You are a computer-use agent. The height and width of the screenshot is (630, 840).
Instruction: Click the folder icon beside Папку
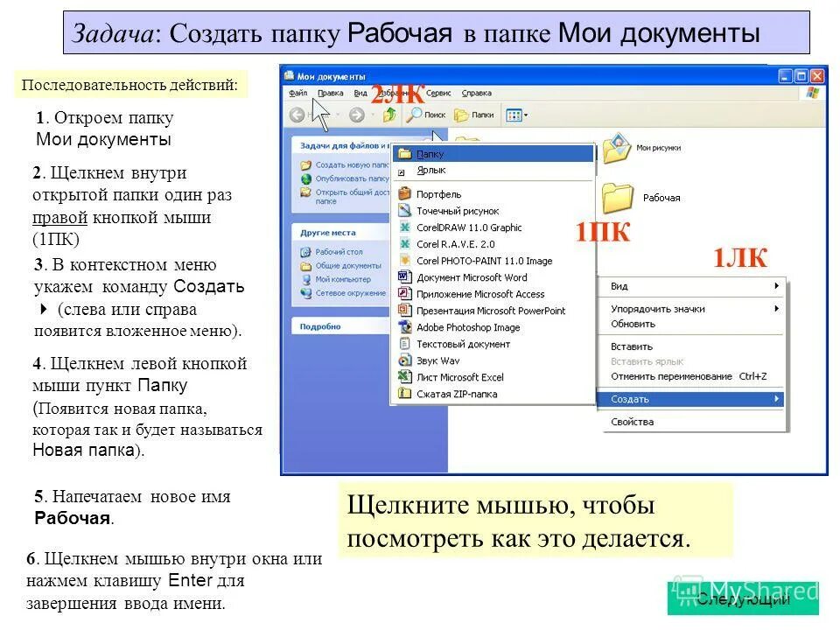click(405, 154)
